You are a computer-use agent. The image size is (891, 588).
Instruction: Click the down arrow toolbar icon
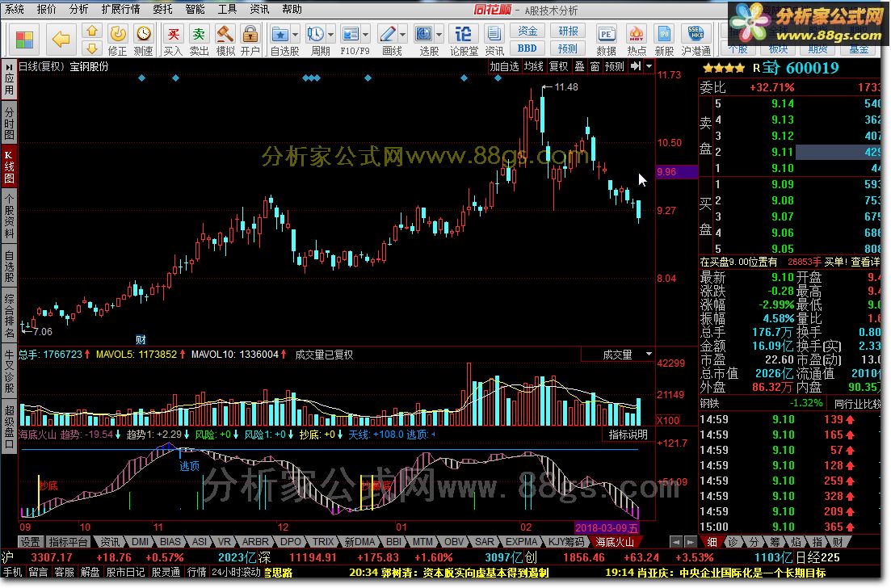coord(92,48)
